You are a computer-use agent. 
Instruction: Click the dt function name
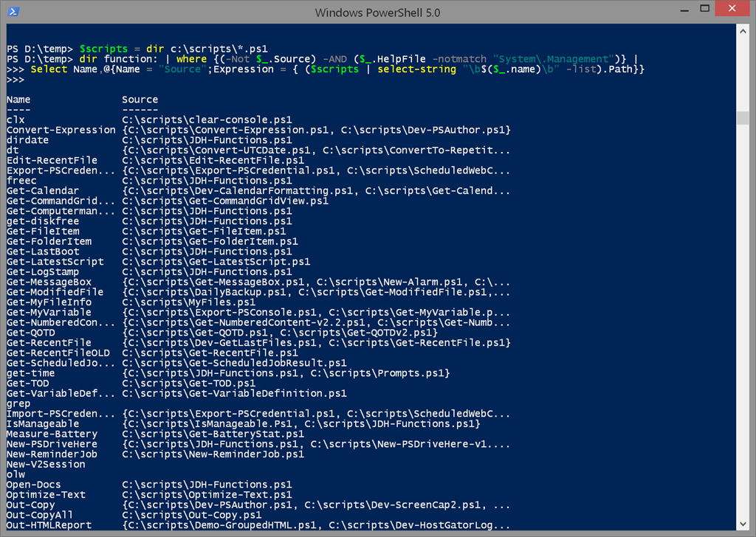[x=13, y=150]
